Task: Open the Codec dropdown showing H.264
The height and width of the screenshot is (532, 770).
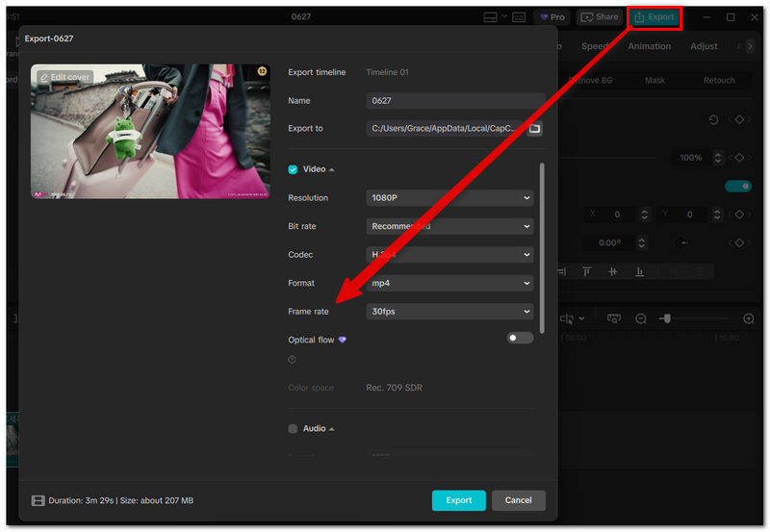Action: pyautogui.click(x=449, y=255)
